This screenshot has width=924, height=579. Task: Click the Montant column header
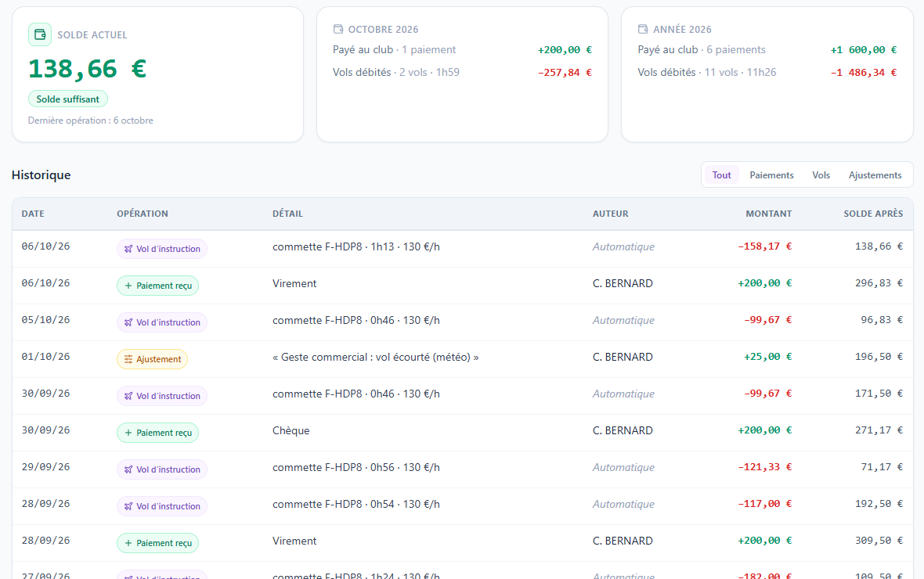pos(768,214)
